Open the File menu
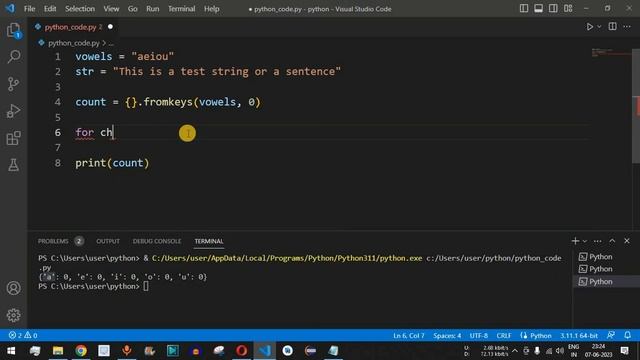640x360 pixels. click(x=29, y=9)
